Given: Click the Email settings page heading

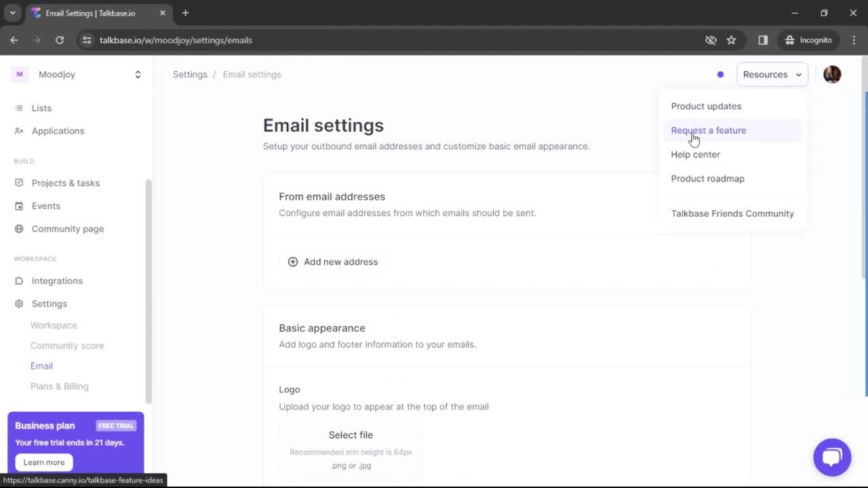Looking at the screenshot, I should (x=323, y=125).
